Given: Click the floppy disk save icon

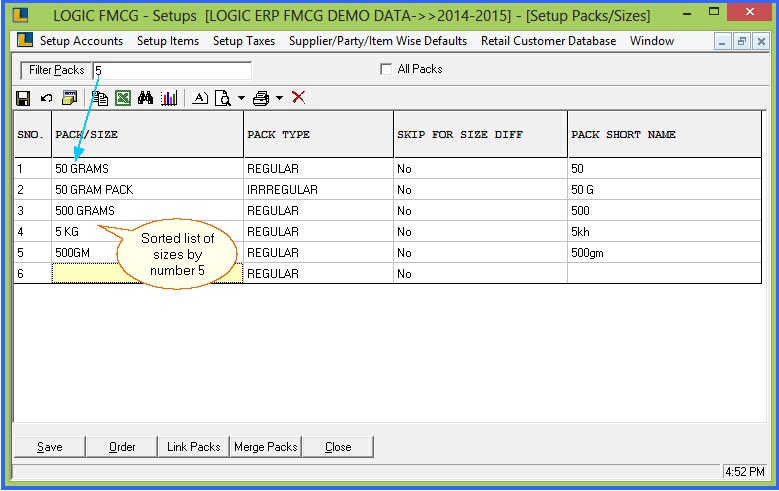Looking at the screenshot, I should [x=23, y=98].
